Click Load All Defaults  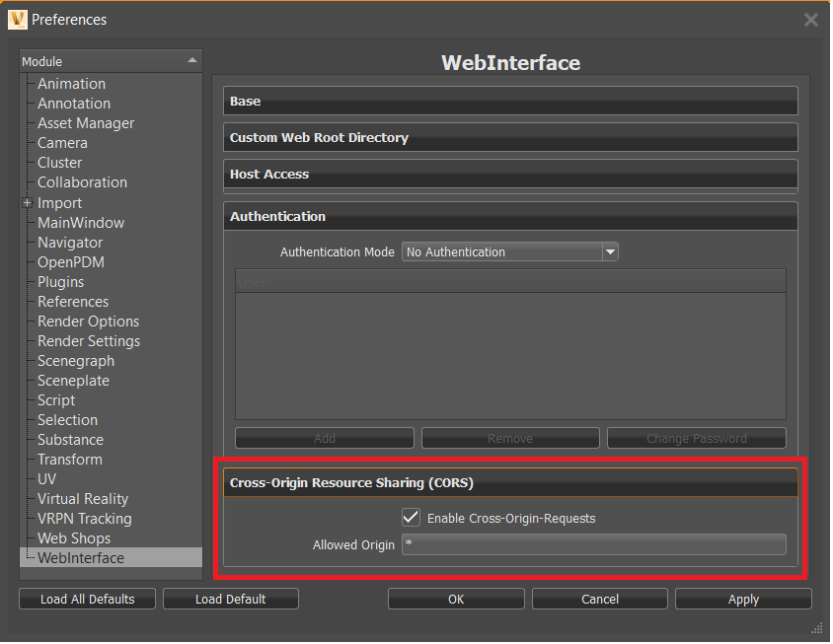(87, 599)
